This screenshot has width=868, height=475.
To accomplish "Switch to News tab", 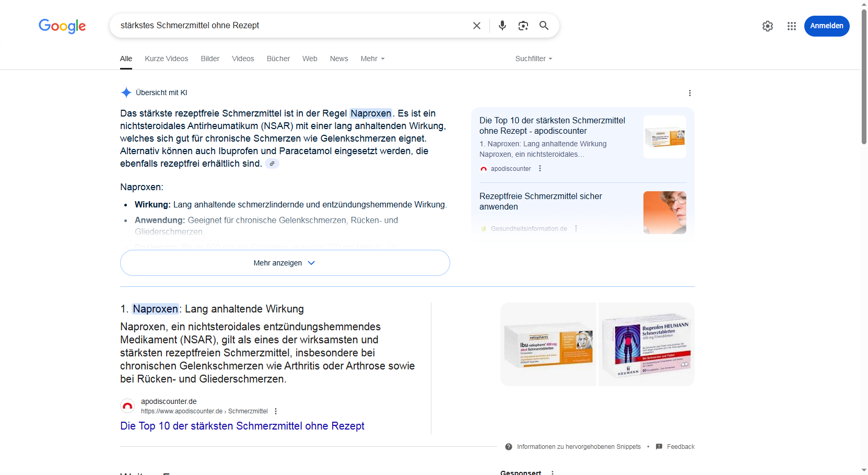I will tap(339, 59).
